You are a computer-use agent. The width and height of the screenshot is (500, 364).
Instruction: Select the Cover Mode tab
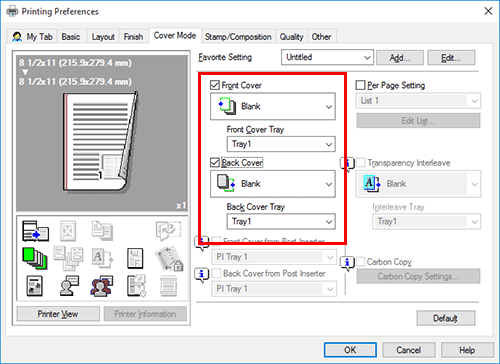[175, 35]
